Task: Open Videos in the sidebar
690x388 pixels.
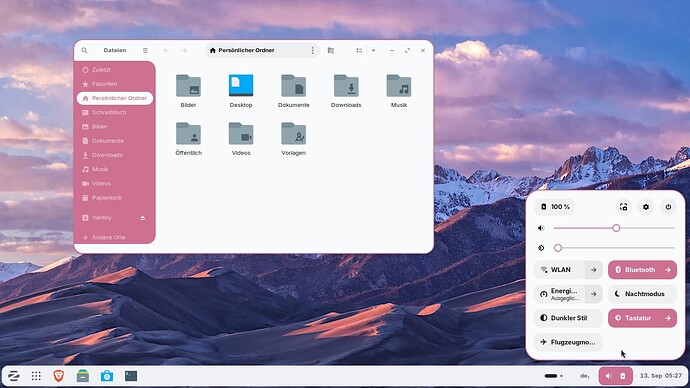Action: coord(114,183)
